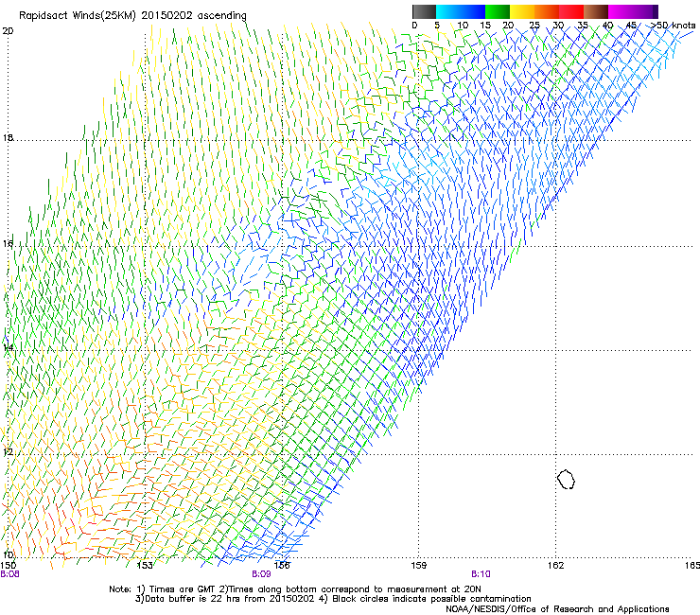Viewport: 700px width, 615px height.
Task: Click the black contamination circle marker
Action: click(566, 479)
